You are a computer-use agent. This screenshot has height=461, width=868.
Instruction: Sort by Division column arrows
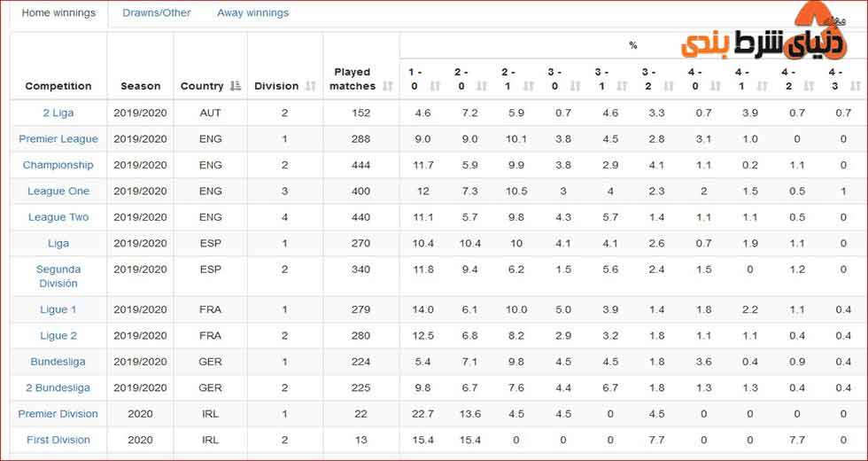311,86
